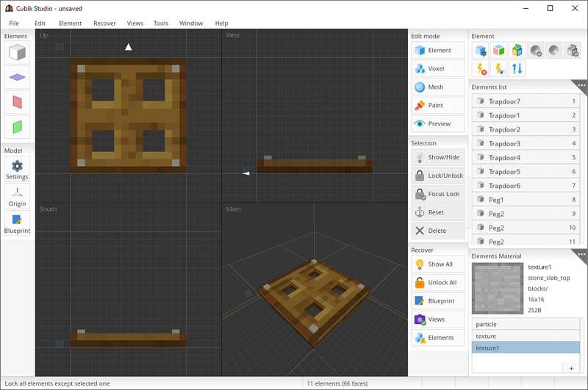Image resolution: width=588 pixels, height=390 pixels.
Task: Select Trapdoor7 in elements list
Action: [x=526, y=101]
